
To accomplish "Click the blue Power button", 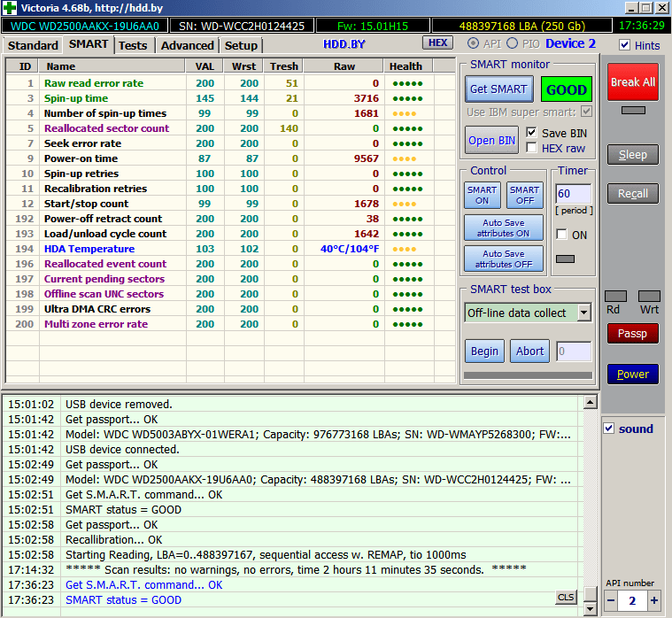I will click(x=633, y=375).
